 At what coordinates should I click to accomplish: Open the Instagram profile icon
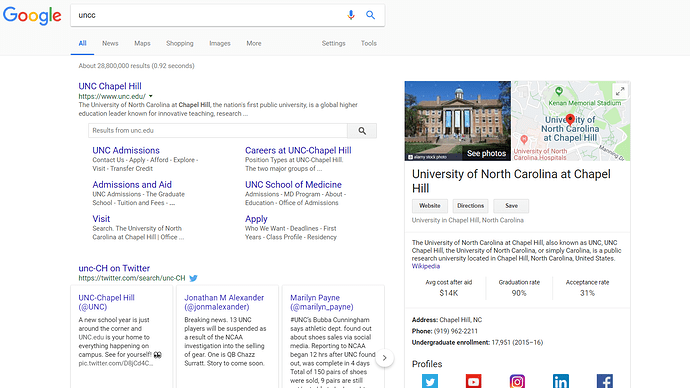(x=517, y=381)
